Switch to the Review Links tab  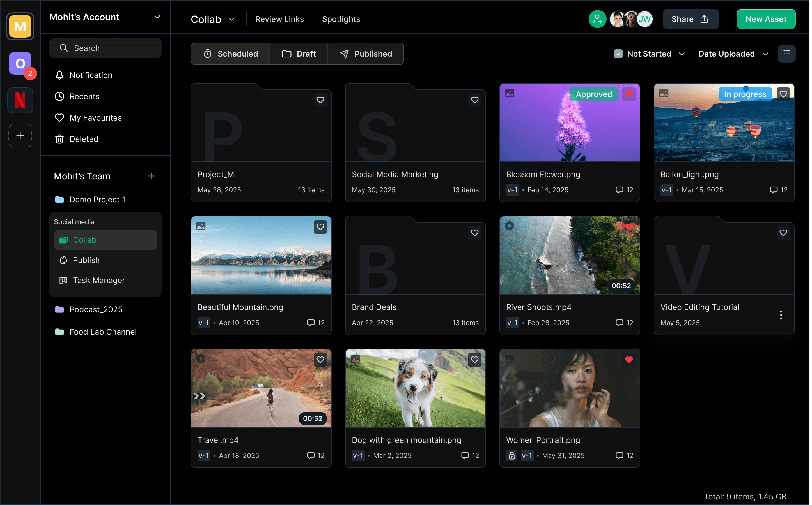click(279, 19)
